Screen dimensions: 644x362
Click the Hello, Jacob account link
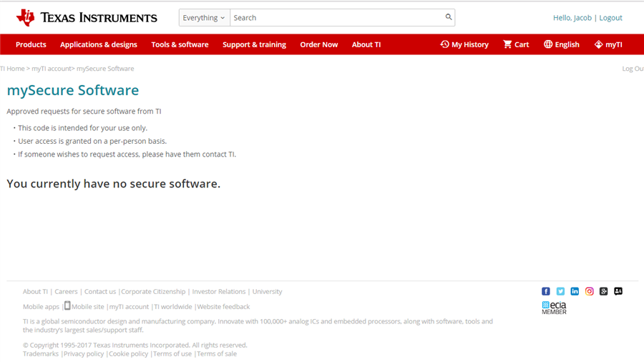coord(572,18)
